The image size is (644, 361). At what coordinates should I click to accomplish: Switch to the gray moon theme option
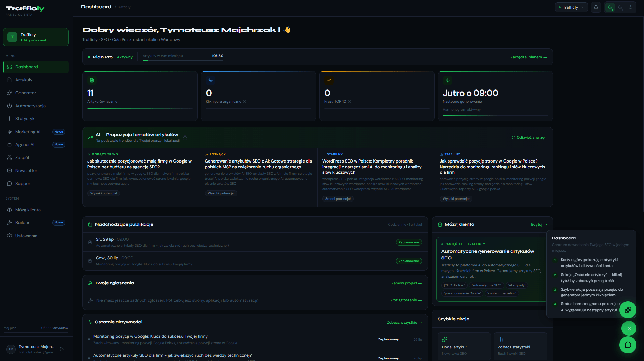(620, 7)
